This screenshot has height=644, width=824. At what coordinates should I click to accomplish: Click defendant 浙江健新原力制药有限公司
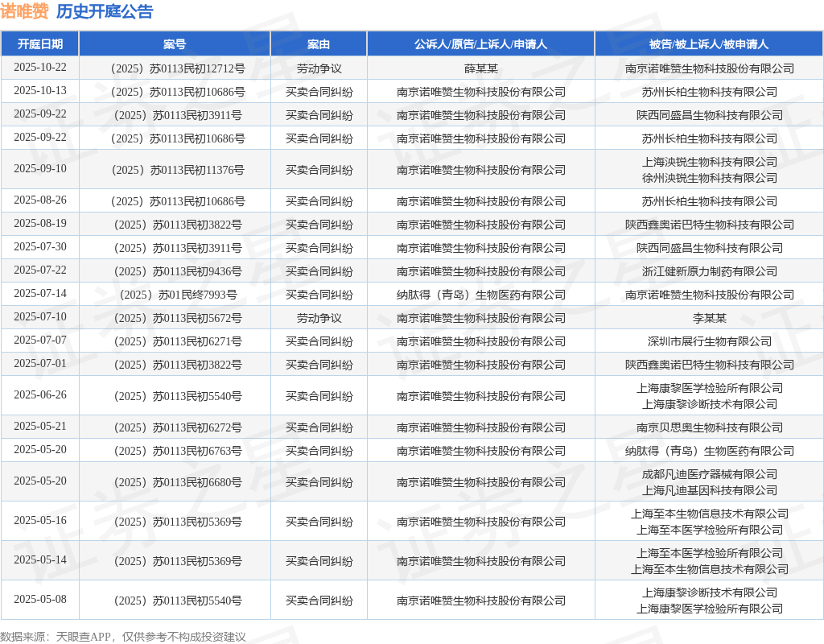click(x=710, y=271)
